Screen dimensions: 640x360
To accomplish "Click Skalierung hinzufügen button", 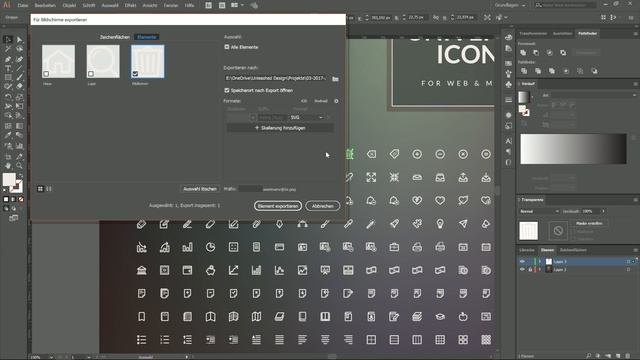I will [x=280, y=128].
